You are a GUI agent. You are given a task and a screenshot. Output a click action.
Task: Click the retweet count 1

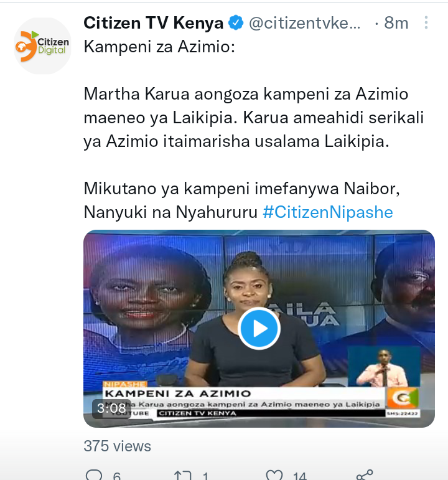point(205,476)
